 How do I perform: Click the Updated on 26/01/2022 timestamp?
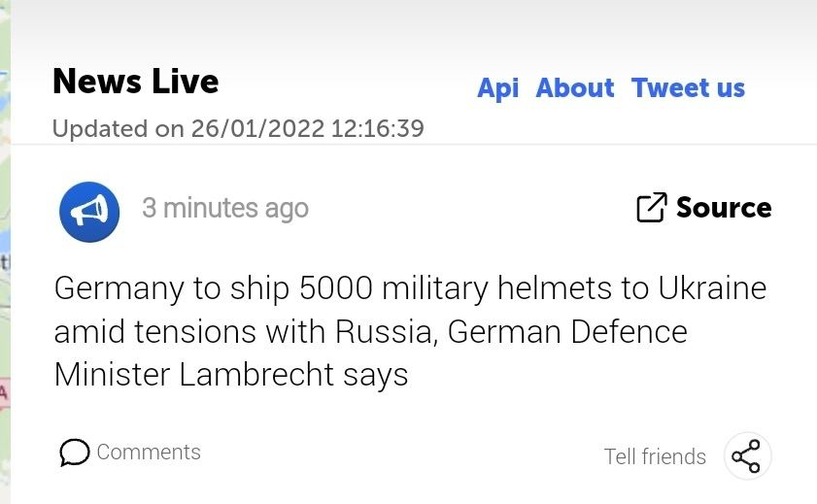click(238, 128)
